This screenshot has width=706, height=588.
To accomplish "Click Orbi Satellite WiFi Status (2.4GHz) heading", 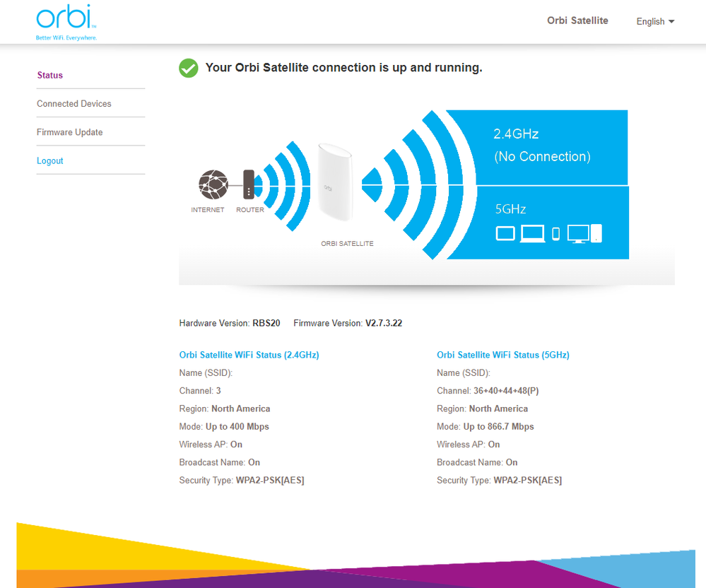I will 249,355.
